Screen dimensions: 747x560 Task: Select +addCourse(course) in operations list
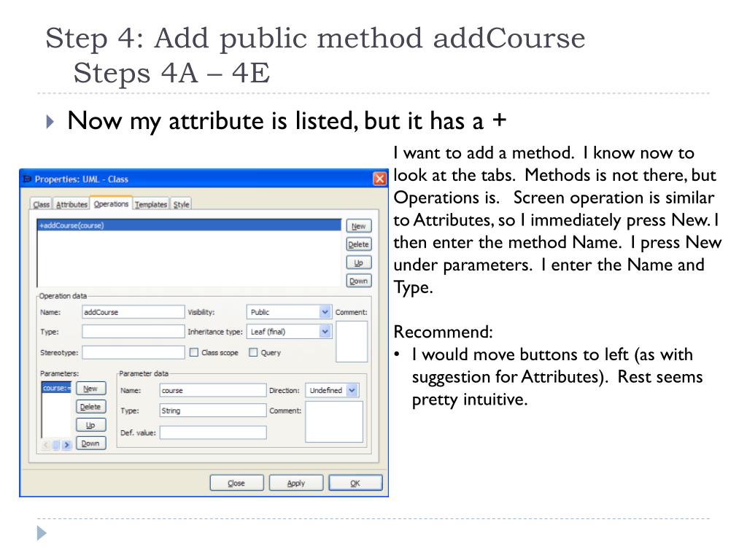[189, 225]
